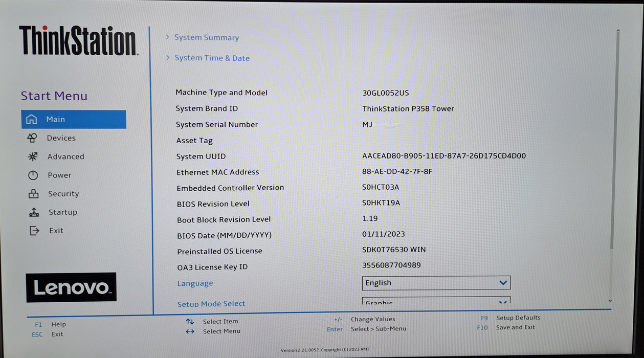Click ESC Exit in the footer

47,334
